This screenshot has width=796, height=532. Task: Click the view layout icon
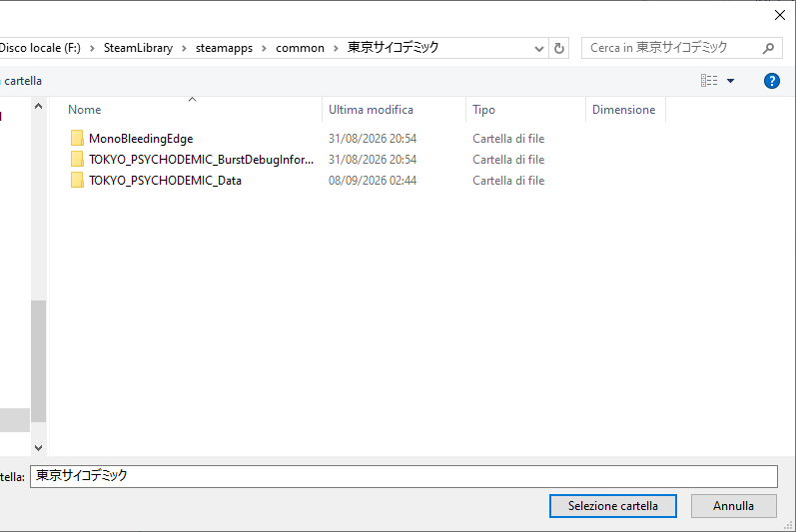click(x=709, y=81)
